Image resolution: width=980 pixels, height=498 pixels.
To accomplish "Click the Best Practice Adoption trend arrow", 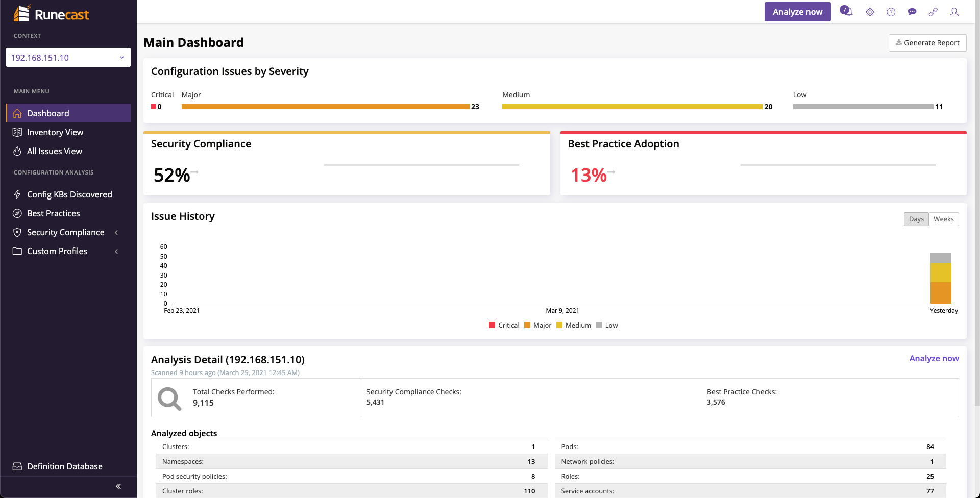I will coord(611,172).
